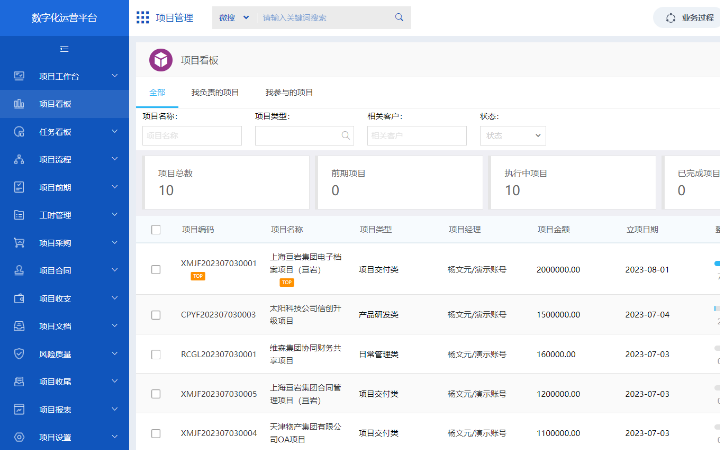Image resolution: width=720 pixels, height=450 pixels.
Task: Open 项目收支 sidebar menu item
Action: tap(64, 298)
